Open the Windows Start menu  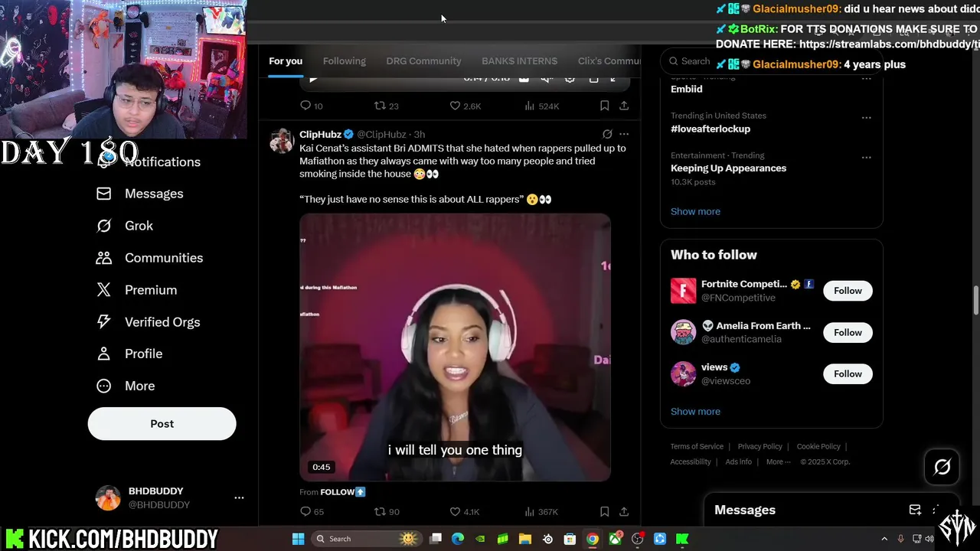click(299, 539)
